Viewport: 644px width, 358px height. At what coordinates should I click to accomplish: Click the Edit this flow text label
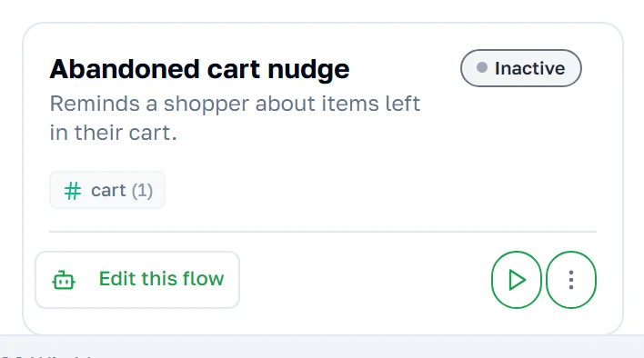[x=161, y=279]
